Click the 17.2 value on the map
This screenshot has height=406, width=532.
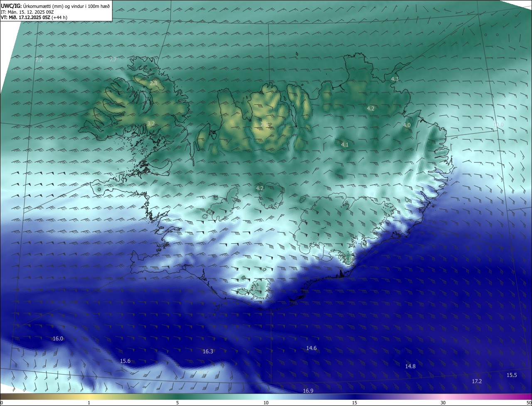tap(477, 381)
